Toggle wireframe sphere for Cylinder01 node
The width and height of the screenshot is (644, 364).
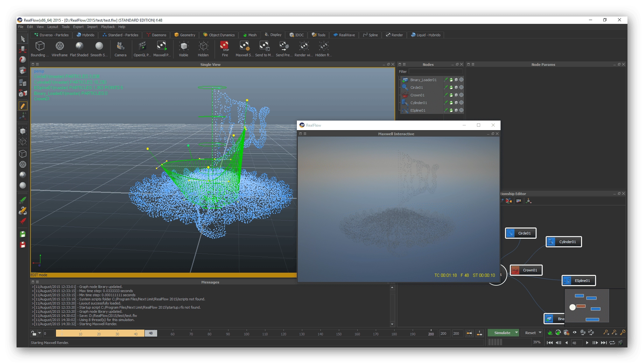coord(461,103)
